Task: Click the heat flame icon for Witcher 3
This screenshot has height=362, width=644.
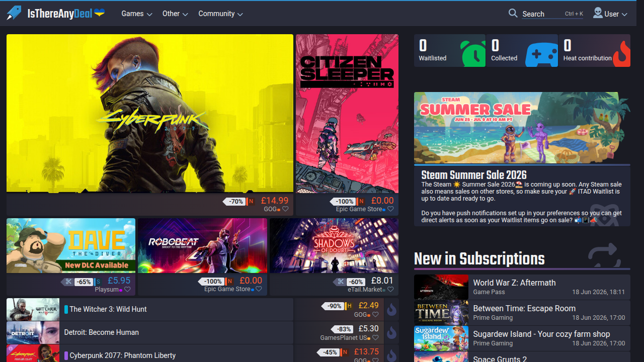Action: tap(392, 310)
